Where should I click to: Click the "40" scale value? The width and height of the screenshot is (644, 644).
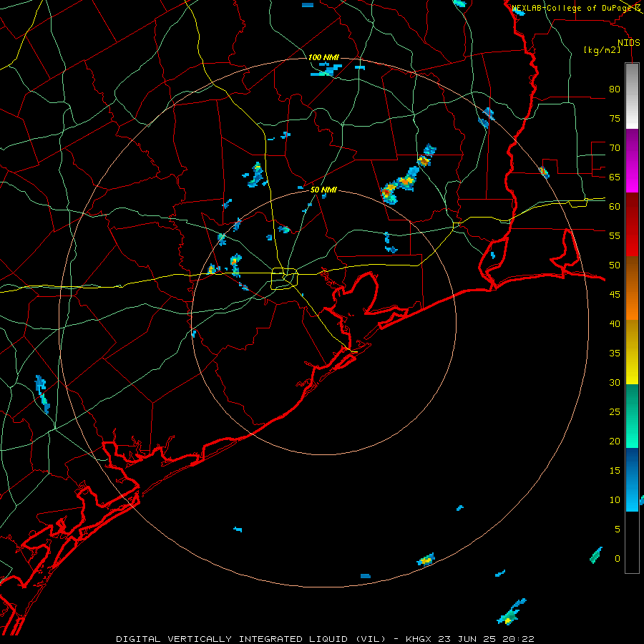tap(615, 323)
